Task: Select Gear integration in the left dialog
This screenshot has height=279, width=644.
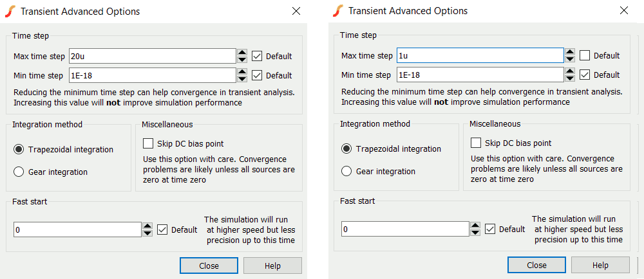Action: [x=19, y=172]
